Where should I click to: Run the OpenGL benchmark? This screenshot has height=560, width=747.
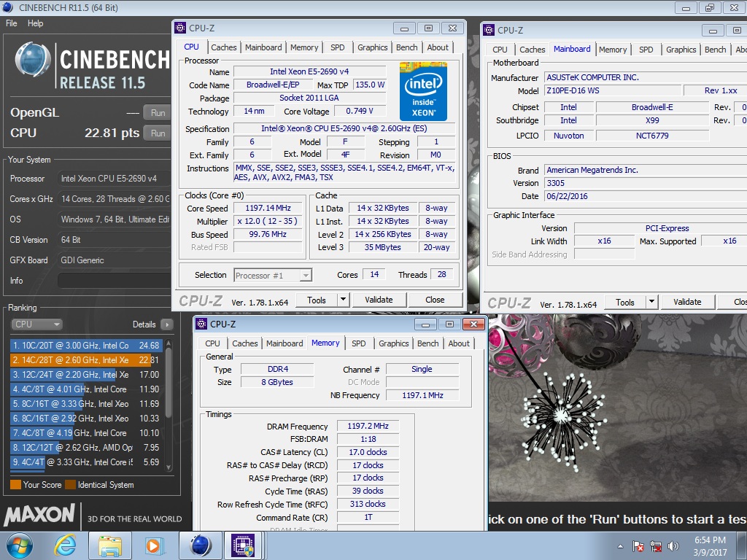[x=158, y=113]
